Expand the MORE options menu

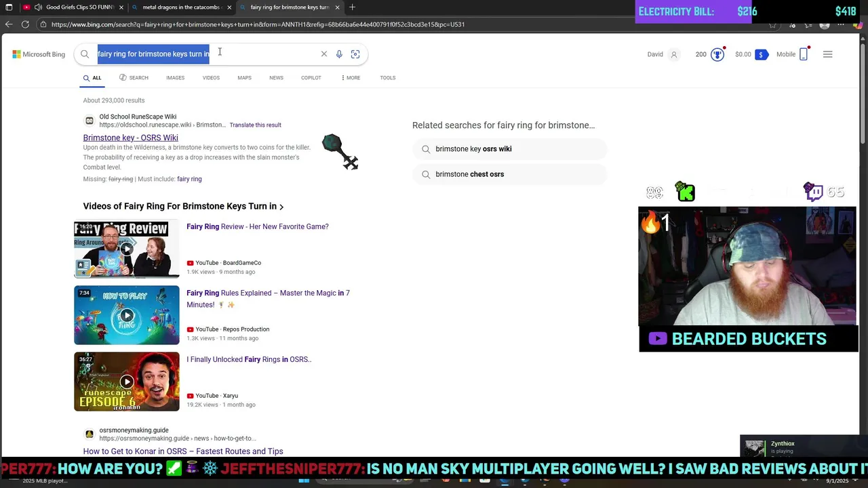pyautogui.click(x=351, y=78)
